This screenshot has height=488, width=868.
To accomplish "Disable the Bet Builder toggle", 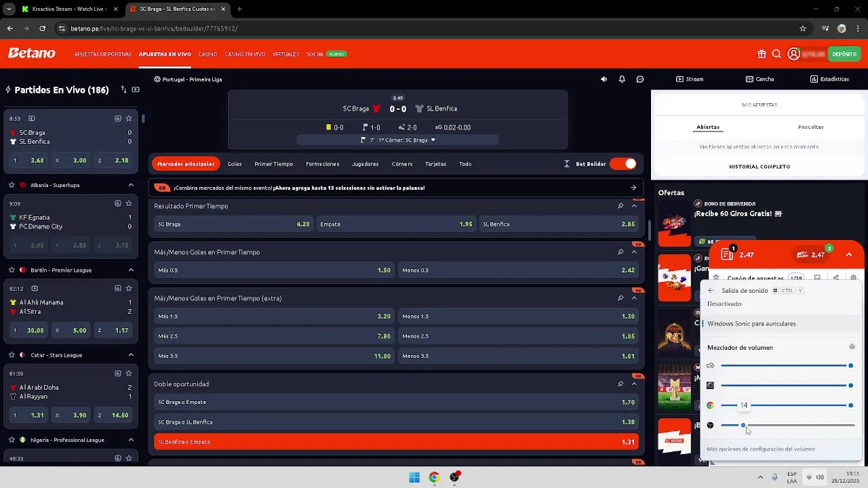I will (623, 163).
